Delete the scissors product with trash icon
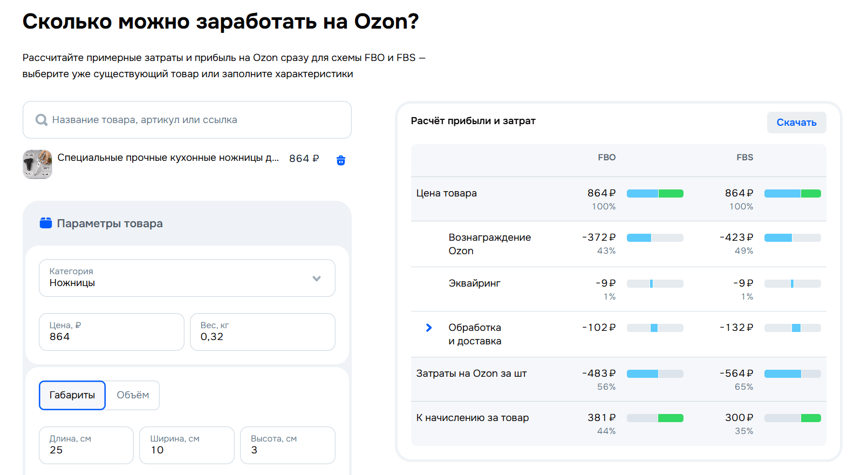Image resolution: width=868 pixels, height=475 pixels. tap(341, 160)
